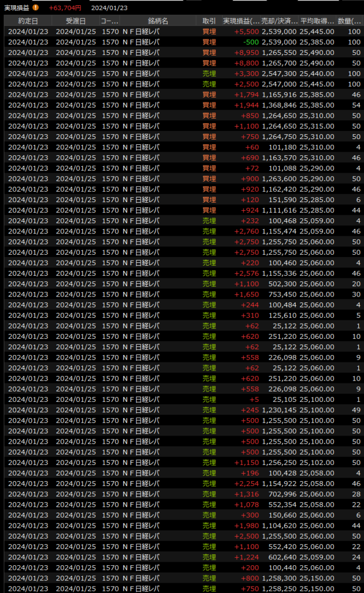364x593 pixels.
Task: Click the +63,704円 total profit text
Action: (65, 8)
